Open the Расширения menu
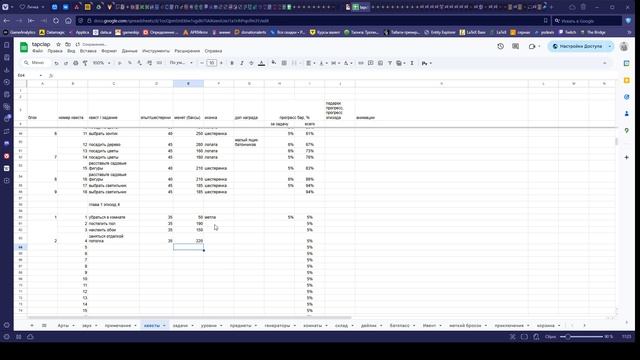This screenshot has height=360, width=640. coord(187,51)
